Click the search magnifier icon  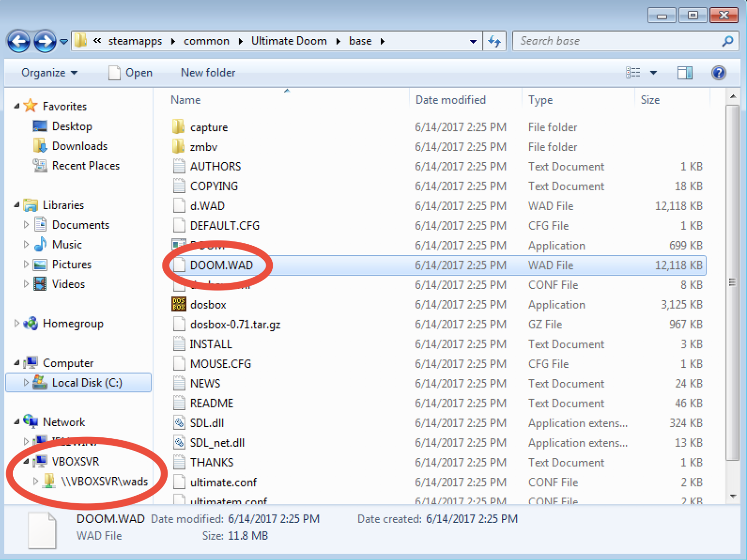point(728,41)
